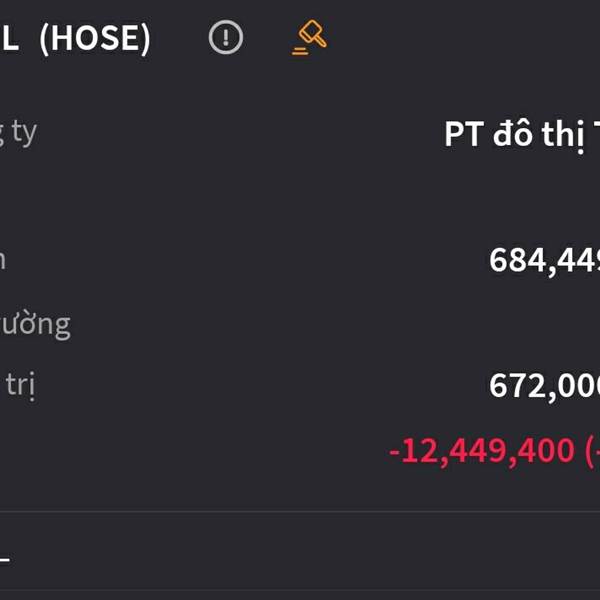Open the company name PT đô thị

[x=522, y=135]
